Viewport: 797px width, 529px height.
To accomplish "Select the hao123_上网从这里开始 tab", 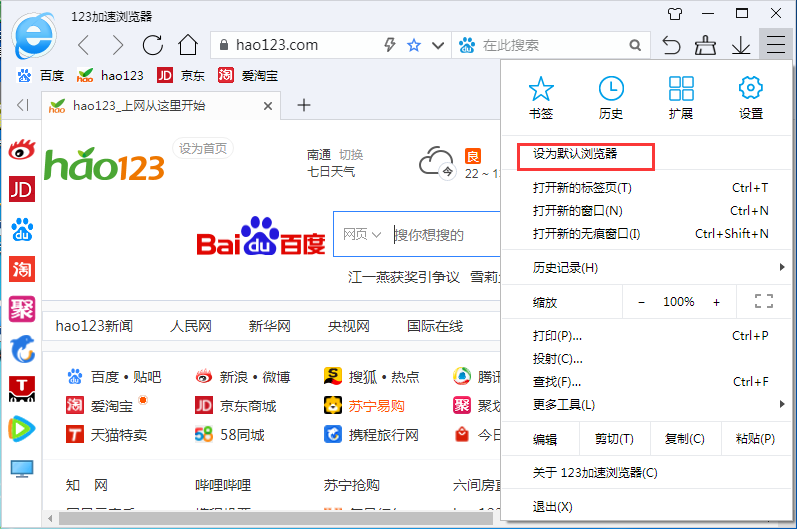I will 161,106.
